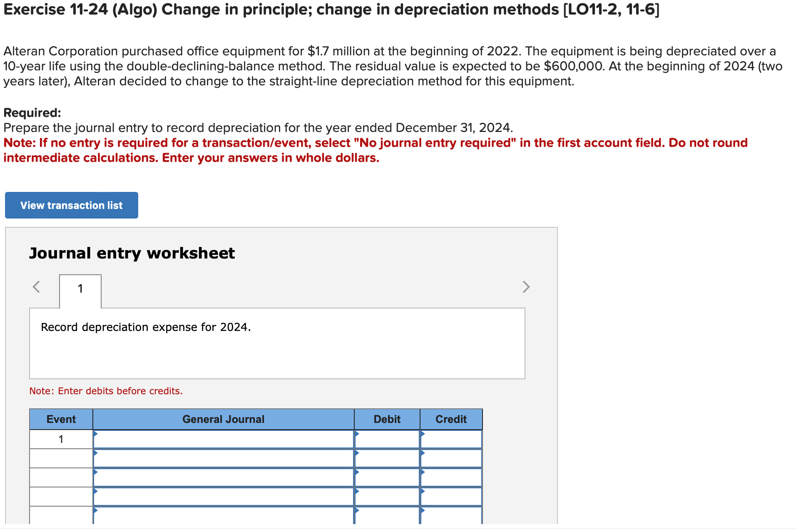
Task: Click the General Journal column header
Action: pos(223,419)
